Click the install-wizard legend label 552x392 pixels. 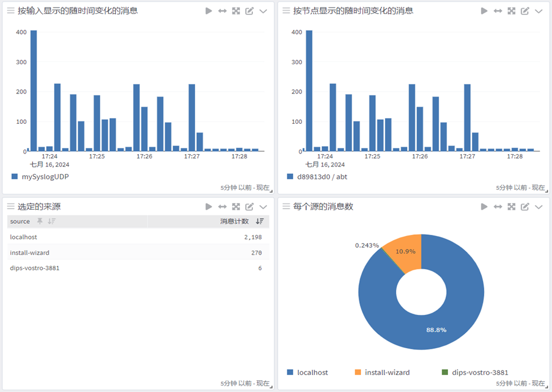[387, 372]
